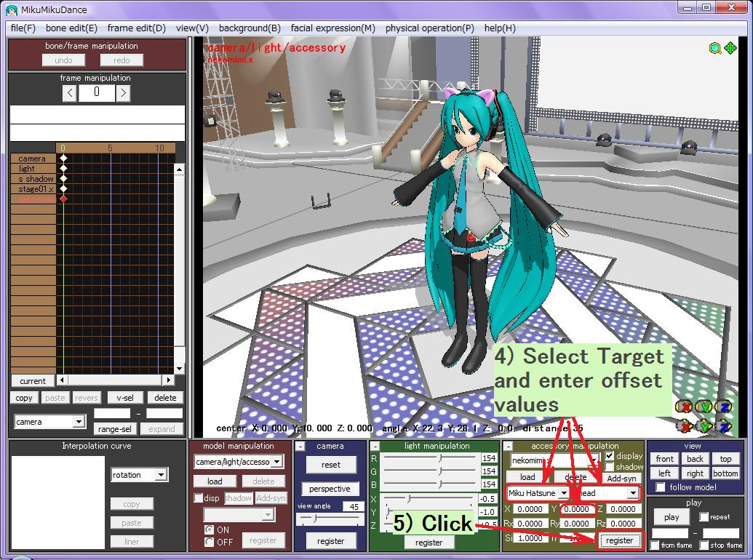The image size is (753, 560).
Task: Click the MikuMikuDance title bar app icon
Action: [12, 9]
